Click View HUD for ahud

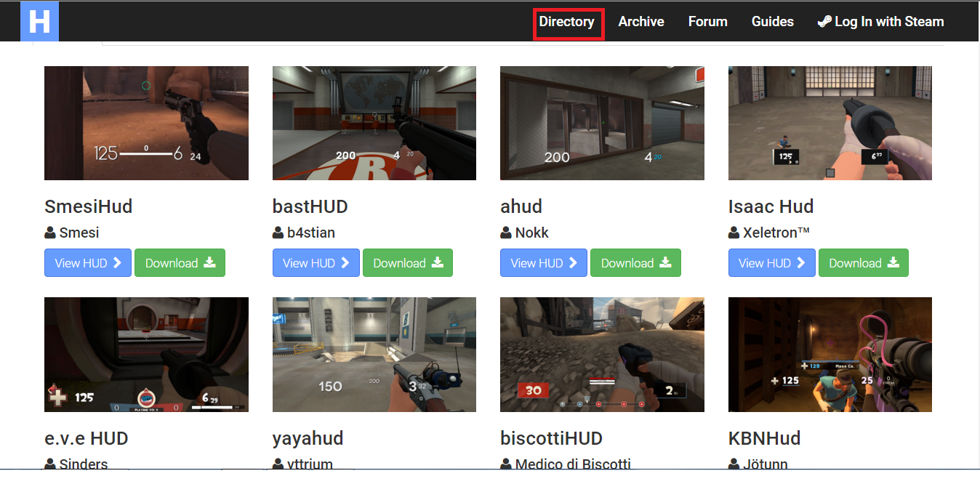click(544, 263)
